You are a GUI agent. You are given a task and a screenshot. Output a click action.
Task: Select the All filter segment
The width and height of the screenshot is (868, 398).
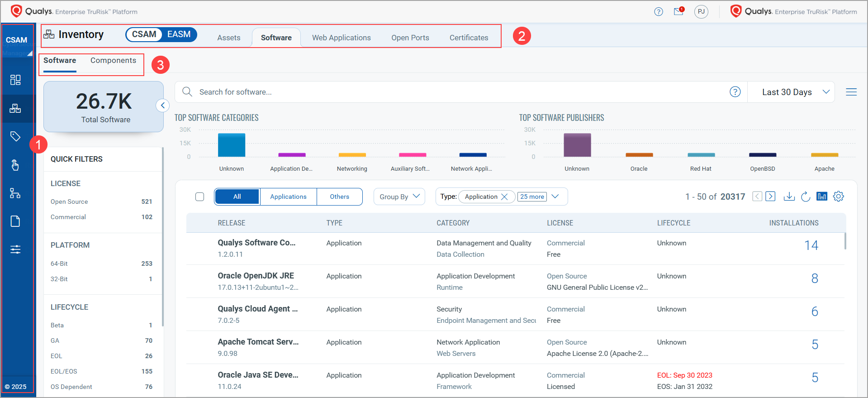[237, 197]
